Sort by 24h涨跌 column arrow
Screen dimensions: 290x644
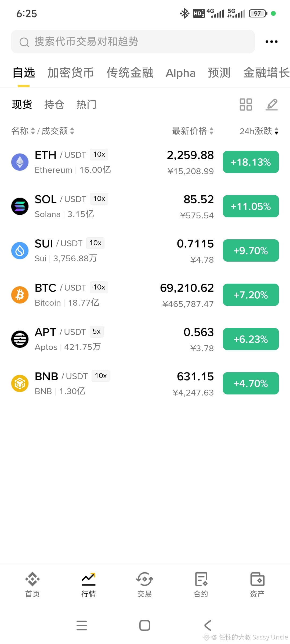click(276, 131)
